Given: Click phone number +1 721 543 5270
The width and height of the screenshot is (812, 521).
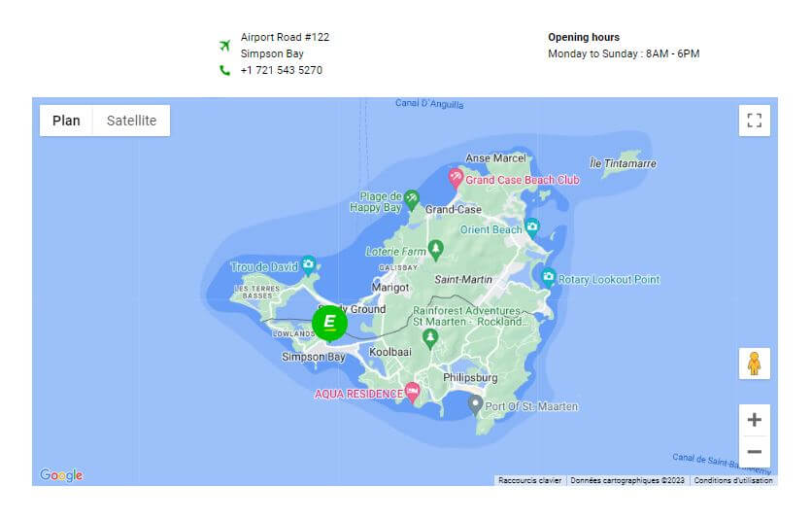Looking at the screenshot, I should point(282,70).
